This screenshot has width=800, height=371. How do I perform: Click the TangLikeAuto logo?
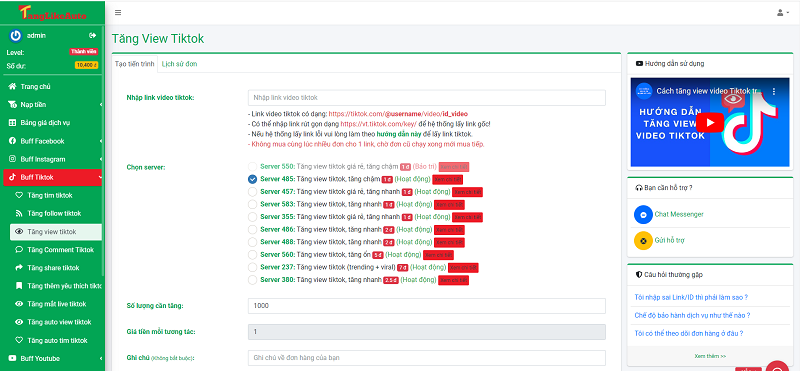pyautogui.click(x=52, y=13)
